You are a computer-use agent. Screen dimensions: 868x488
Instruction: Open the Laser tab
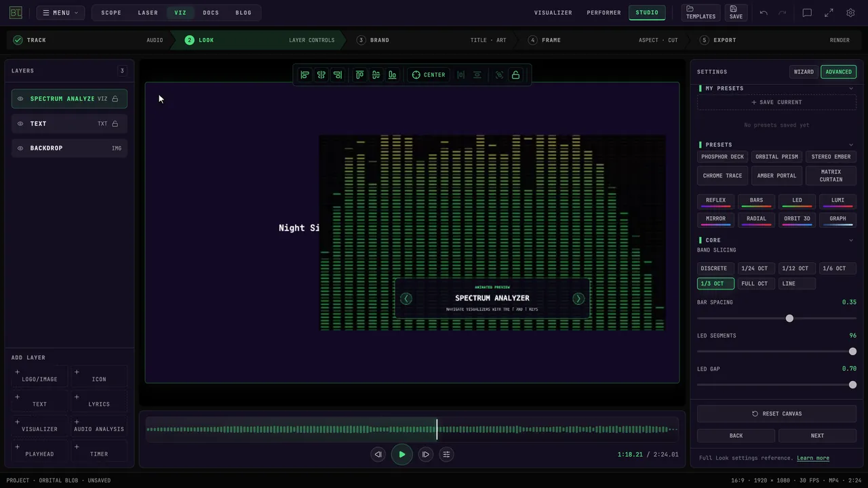pyautogui.click(x=148, y=12)
